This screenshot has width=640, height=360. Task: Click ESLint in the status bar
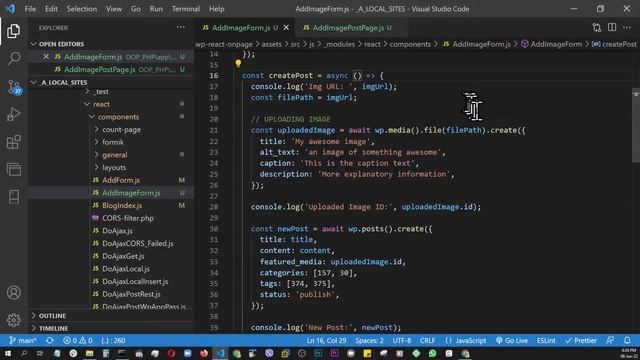546,340
